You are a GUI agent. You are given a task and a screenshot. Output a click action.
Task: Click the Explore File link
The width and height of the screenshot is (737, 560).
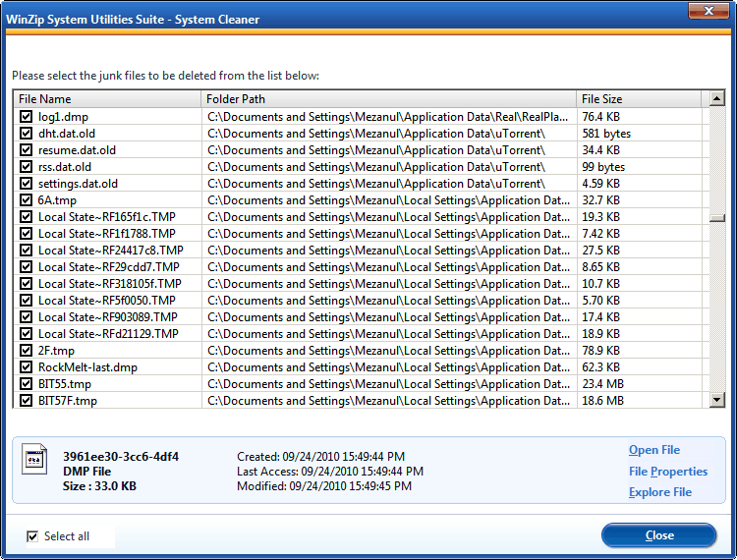tap(660, 492)
